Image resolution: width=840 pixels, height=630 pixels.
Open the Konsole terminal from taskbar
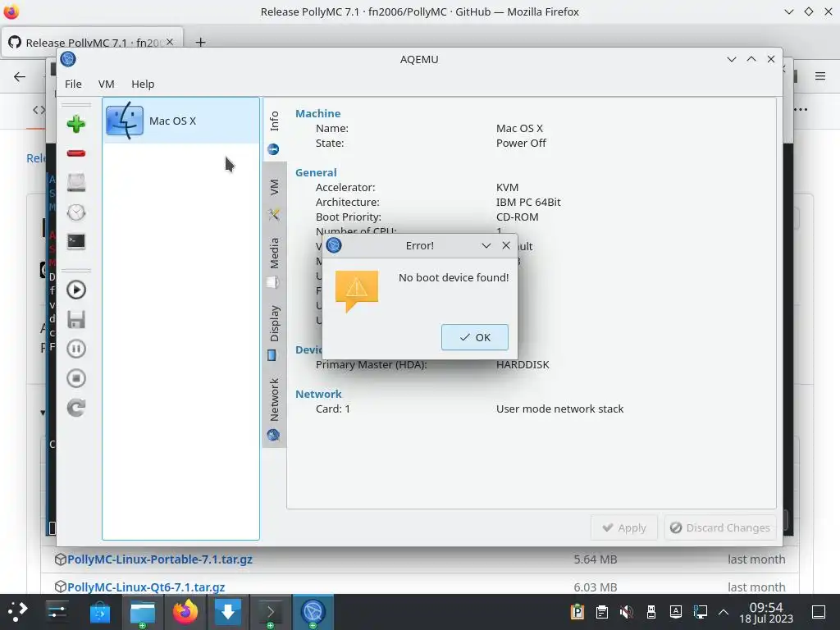tap(271, 612)
